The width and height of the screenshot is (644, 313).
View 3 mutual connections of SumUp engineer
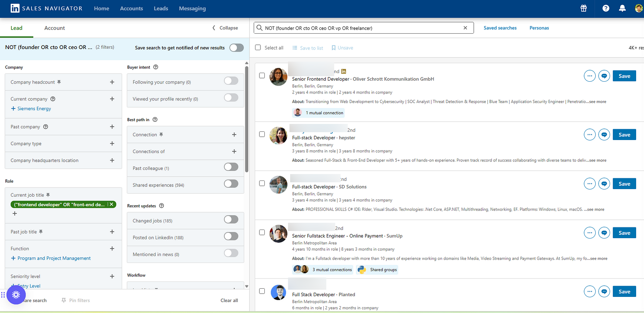pos(323,270)
